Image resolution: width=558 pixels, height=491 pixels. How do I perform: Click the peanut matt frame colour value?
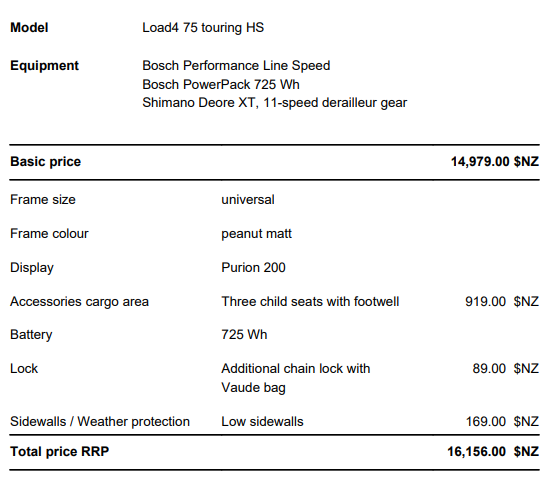coord(256,234)
